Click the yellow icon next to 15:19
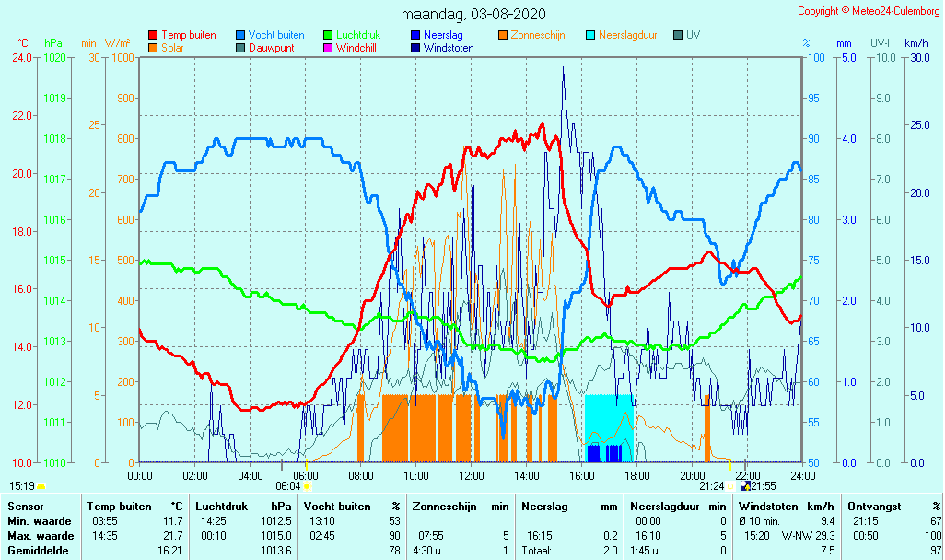Viewport: 945px width, 560px height. pos(41,486)
